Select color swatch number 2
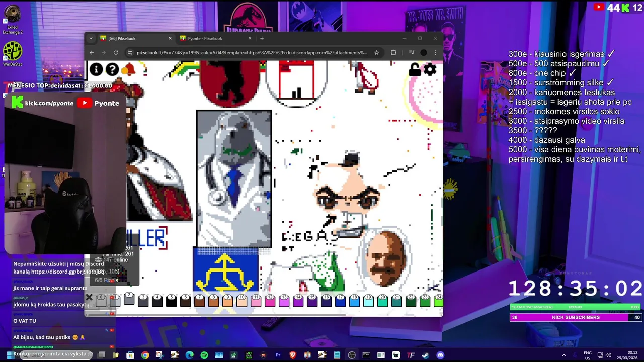644x362 pixels. pyautogui.click(x=129, y=300)
